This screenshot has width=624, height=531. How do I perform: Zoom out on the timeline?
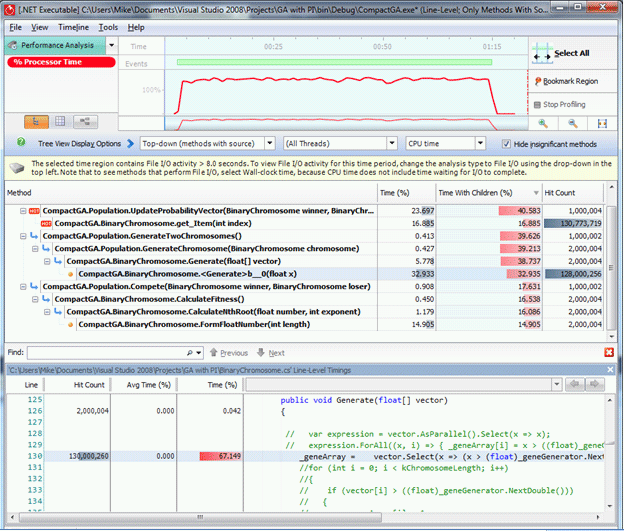[571, 123]
